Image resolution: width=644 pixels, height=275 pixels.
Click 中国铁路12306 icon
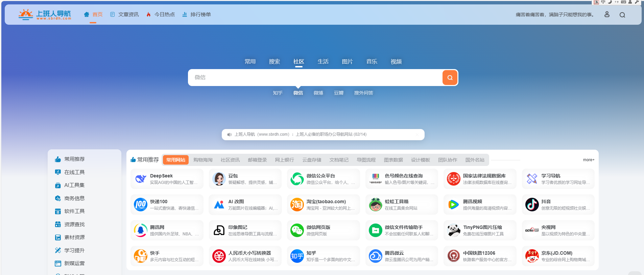pos(454,256)
